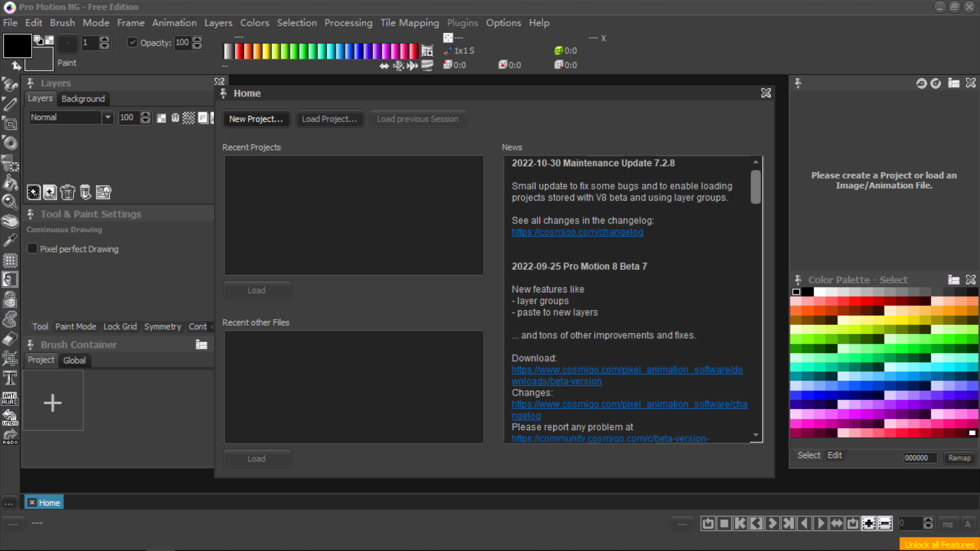Play animation forward button
Screen dimensions: 980x551
click(x=821, y=523)
